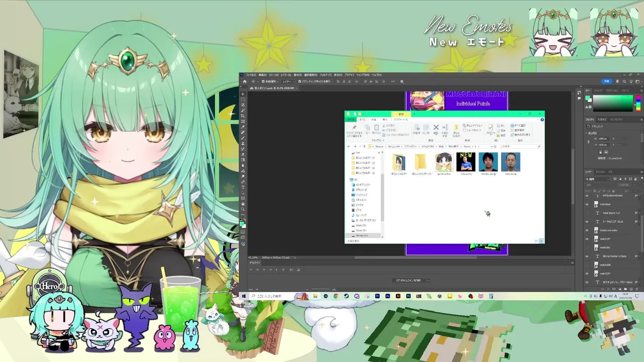Open the レイヤー auto-select target dropdown

pyautogui.click(x=288, y=81)
